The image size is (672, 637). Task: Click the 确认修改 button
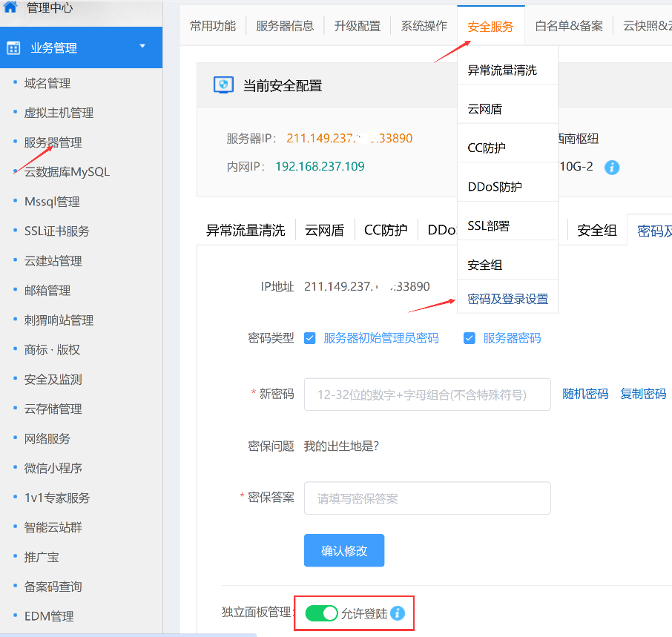344,550
